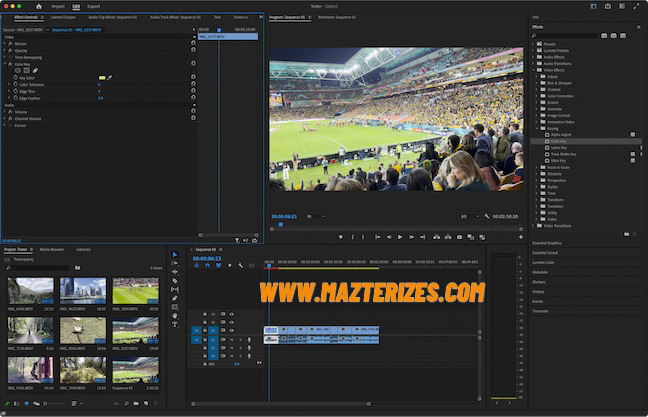The width and height of the screenshot is (648, 417).
Task: Export frame camera icon in Program monitor
Action: tap(459, 237)
